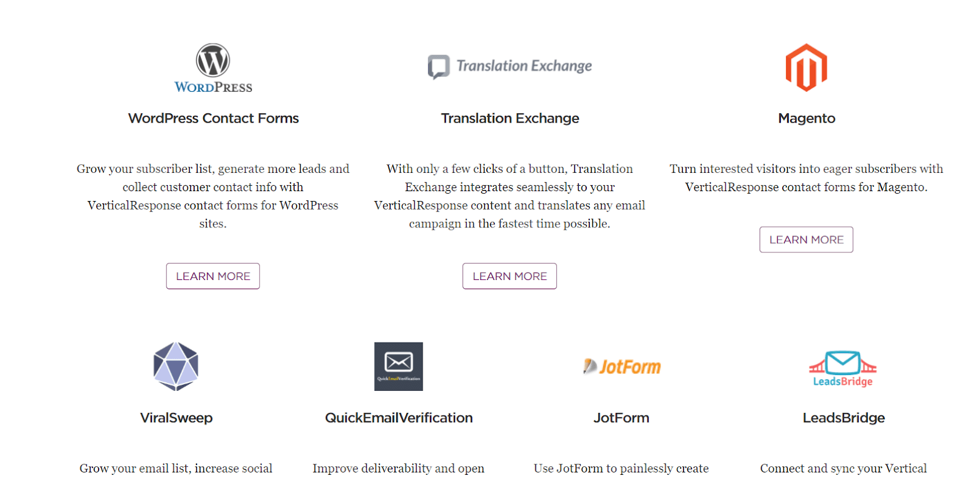Select the Translation Exchange heading text
Image resolution: width=980 pixels, height=481 pixels.
point(510,118)
